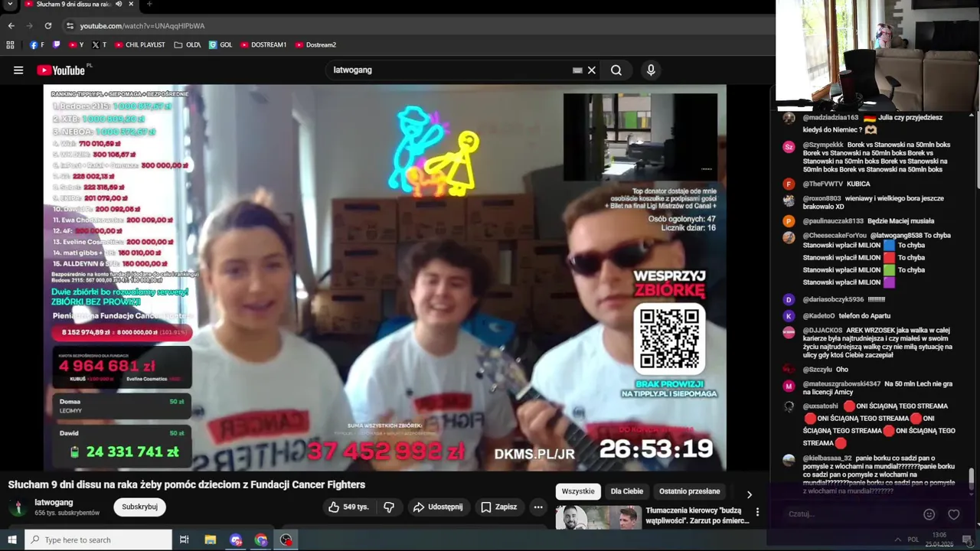This screenshot has height=551, width=980.
Task: Open the YouTube hamburger guide menu
Action: [18, 70]
